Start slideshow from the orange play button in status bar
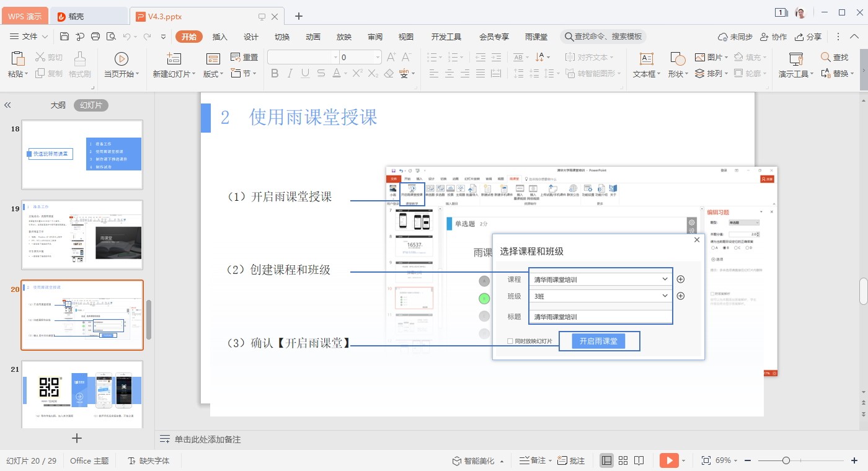This screenshot has width=868, height=471. click(669, 460)
